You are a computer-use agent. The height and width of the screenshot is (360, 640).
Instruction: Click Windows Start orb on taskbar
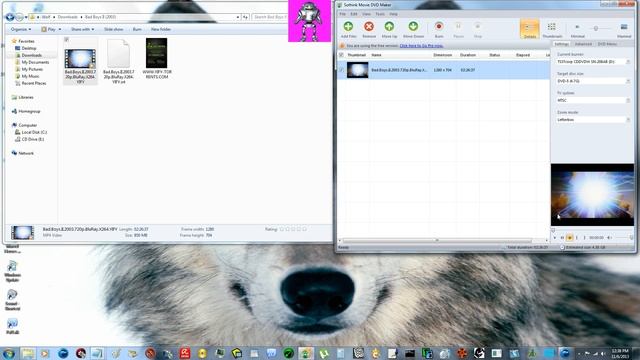pos(9,353)
